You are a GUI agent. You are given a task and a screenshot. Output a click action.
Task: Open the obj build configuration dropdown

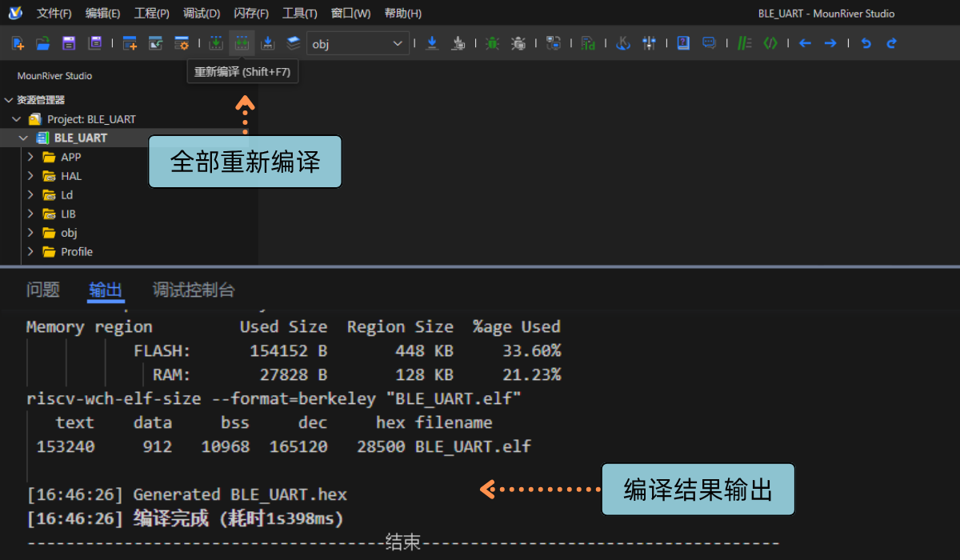[358, 43]
